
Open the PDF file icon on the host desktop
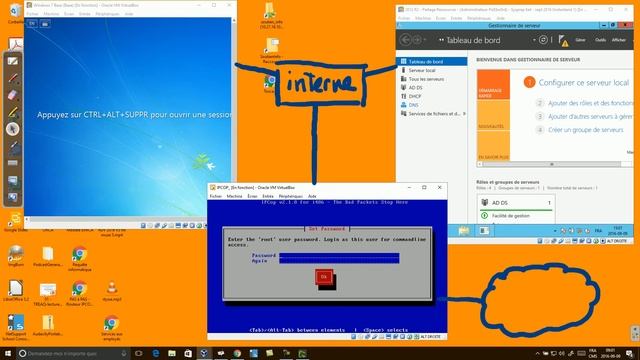[x=16, y=44]
